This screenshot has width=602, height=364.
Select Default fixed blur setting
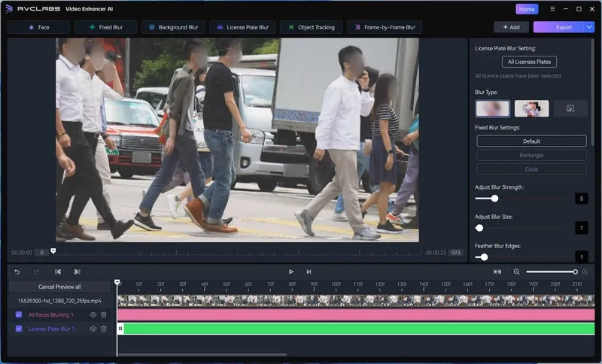(x=531, y=141)
